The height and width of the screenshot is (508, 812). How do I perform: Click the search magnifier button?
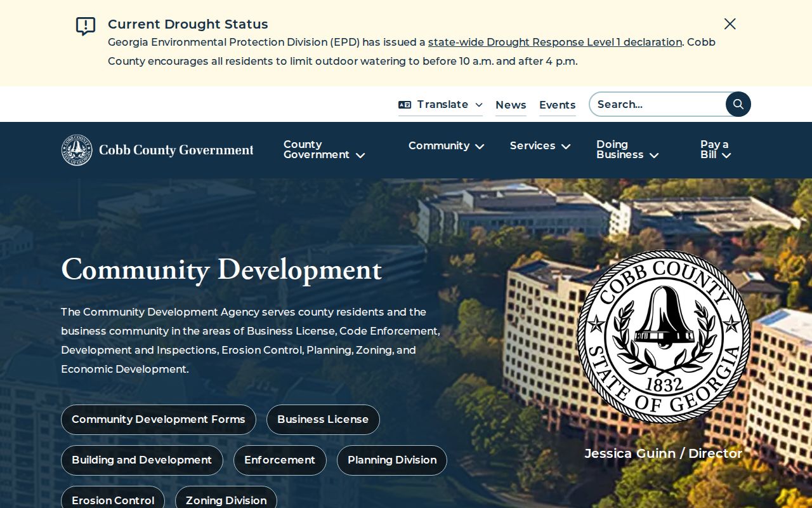pos(738,104)
